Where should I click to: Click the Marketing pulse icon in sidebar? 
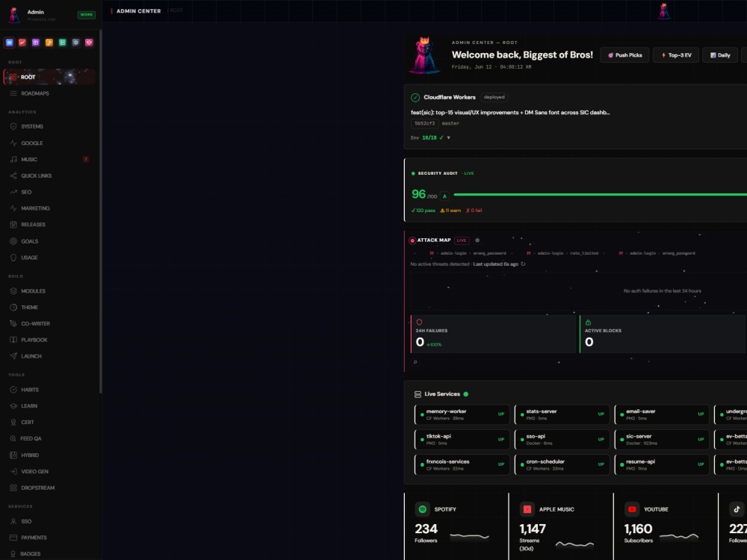pos(13,208)
